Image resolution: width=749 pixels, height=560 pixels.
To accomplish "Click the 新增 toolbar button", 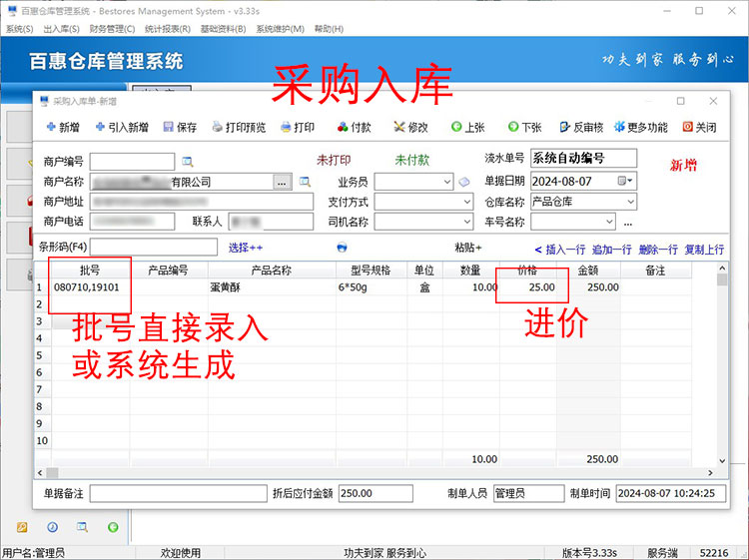I will click(x=63, y=127).
